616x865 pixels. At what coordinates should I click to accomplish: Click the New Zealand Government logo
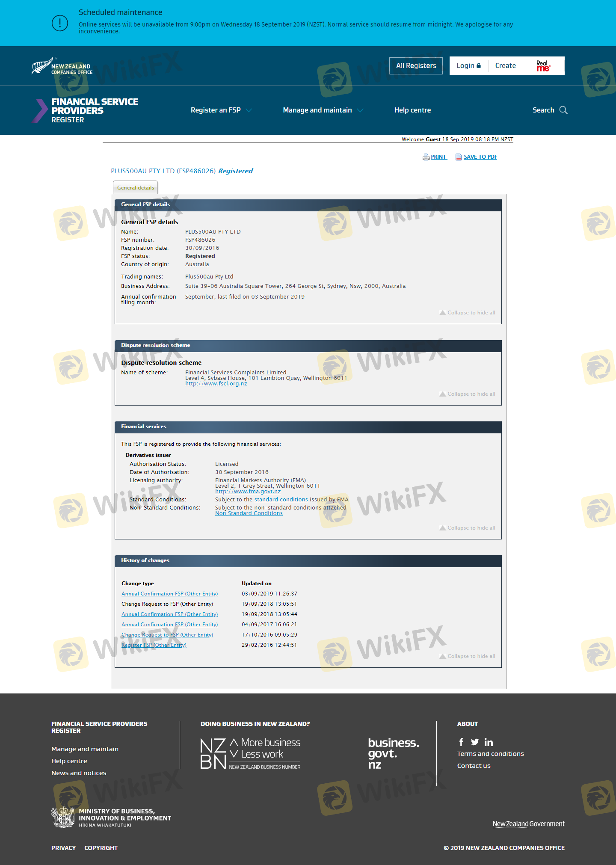point(529,824)
